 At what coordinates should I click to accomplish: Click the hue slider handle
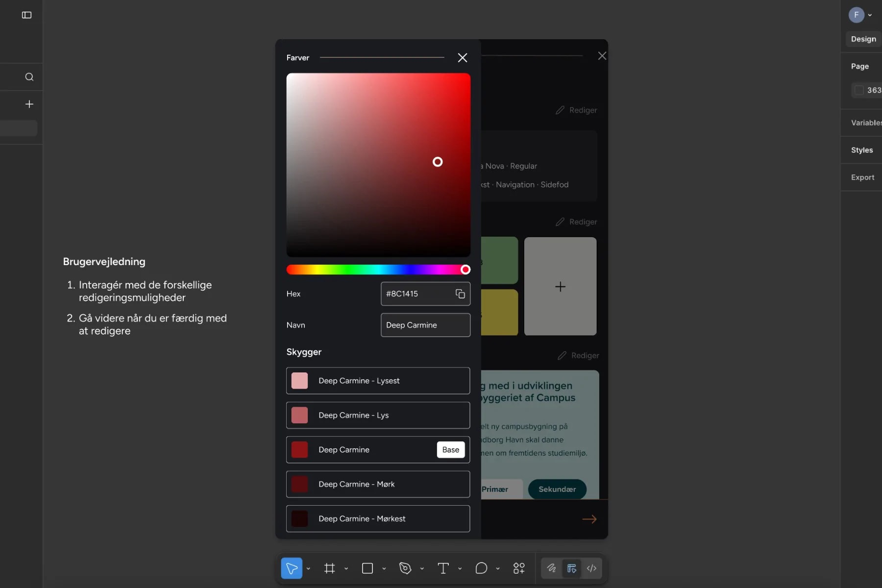click(x=465, y=269)
